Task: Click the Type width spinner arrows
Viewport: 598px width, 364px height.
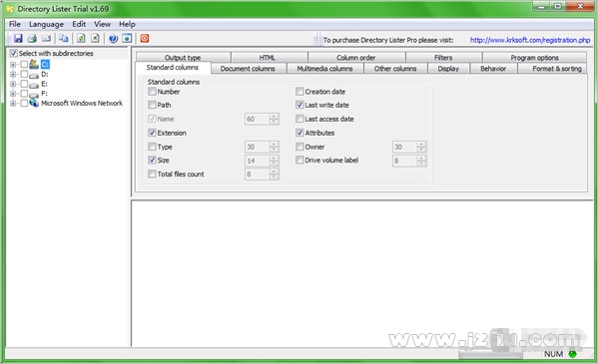Action: (x=274, y=147)
